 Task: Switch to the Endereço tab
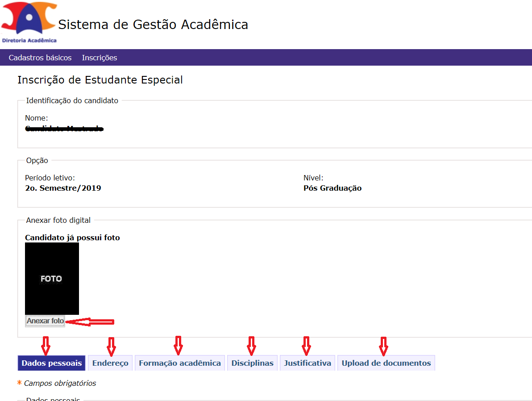coord(110,363)
